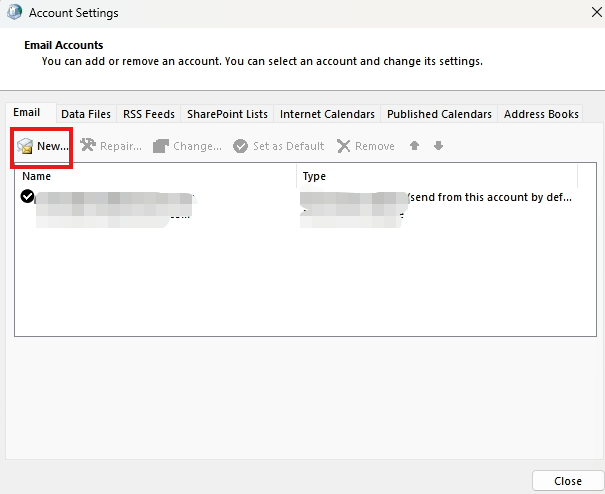Open the Internet Calendars tab
This screenshot has width=605, height=494.
pyautogui.click(x=327, y=114)
